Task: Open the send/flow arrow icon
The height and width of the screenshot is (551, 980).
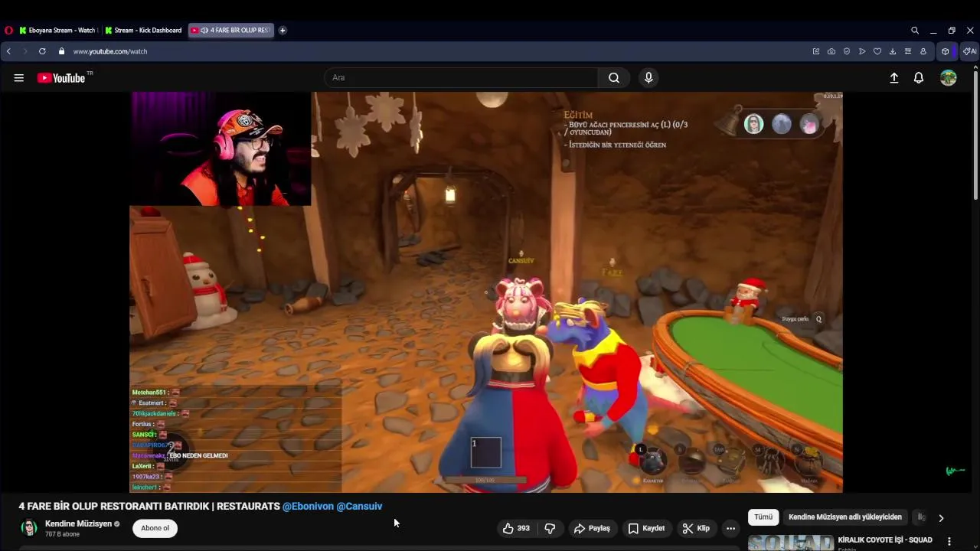Action: pos(862,51)
